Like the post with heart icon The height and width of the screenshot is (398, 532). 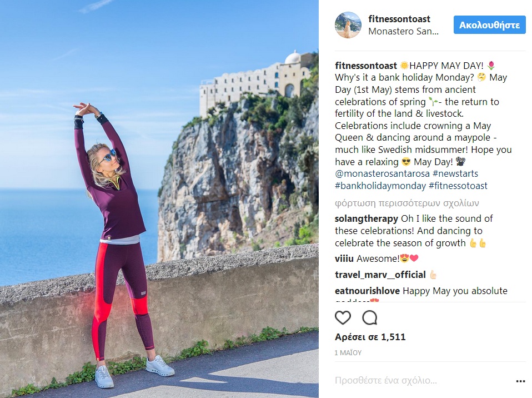(x=343, y=318)
